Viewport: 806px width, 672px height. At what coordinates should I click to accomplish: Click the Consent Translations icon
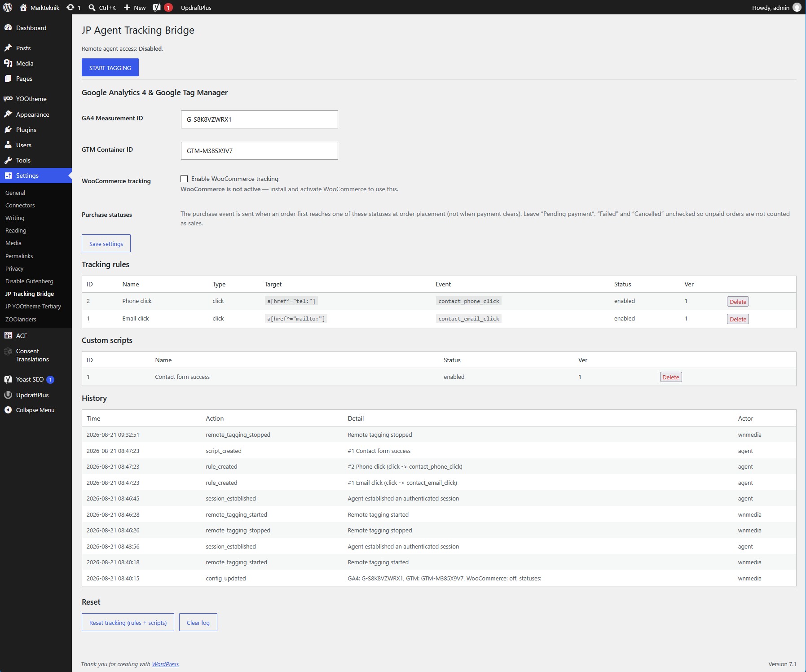coord(8,351)
